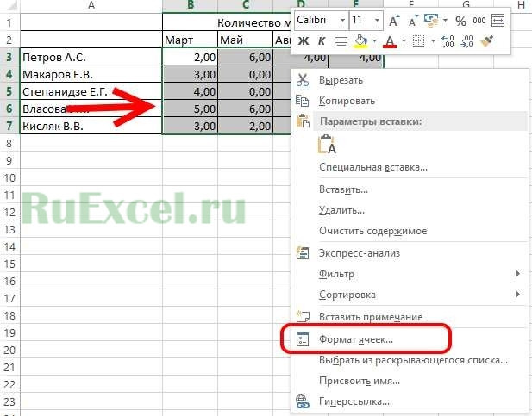The image size is (532, 416).
Task: Open the Calibri font name dropdown
Action: (342, 21)
